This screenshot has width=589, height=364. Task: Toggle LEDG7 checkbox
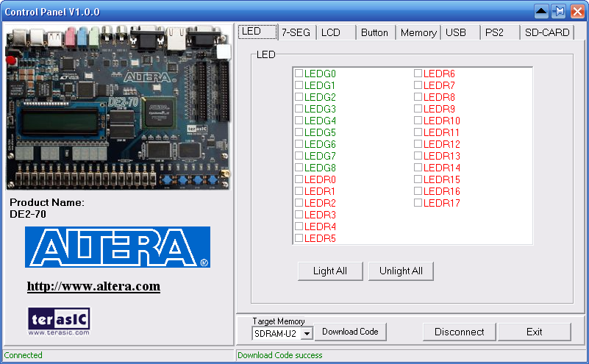pos(299,155)
